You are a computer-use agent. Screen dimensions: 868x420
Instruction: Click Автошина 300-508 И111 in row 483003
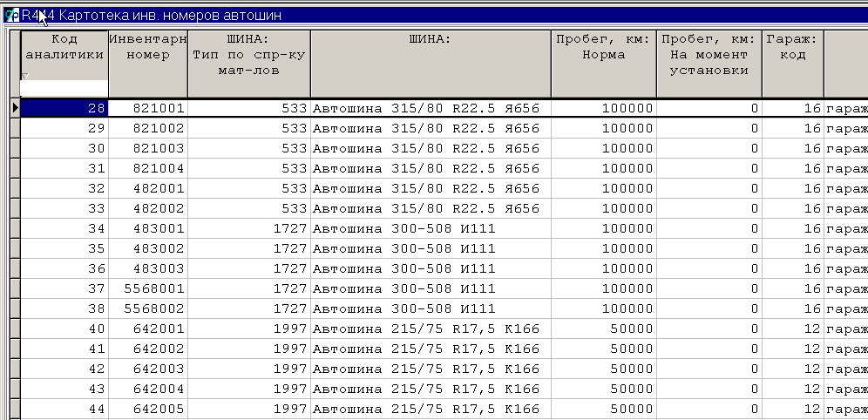point(430,268)
